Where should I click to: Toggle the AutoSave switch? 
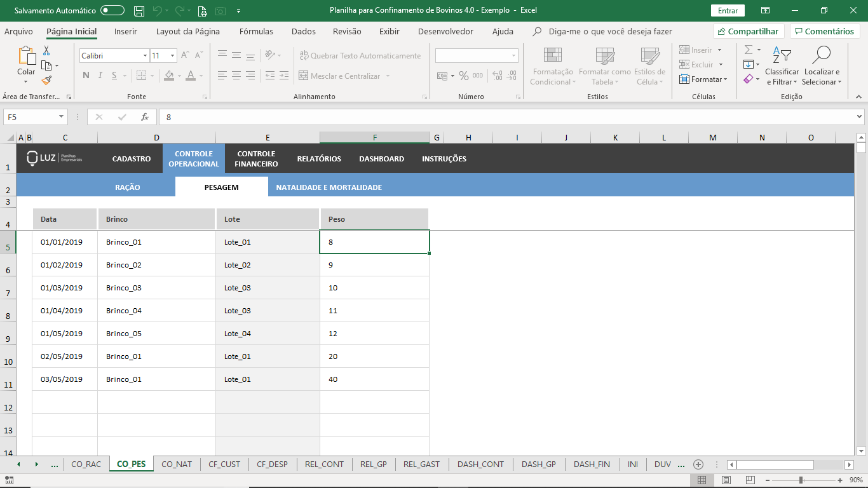[112, 11]
